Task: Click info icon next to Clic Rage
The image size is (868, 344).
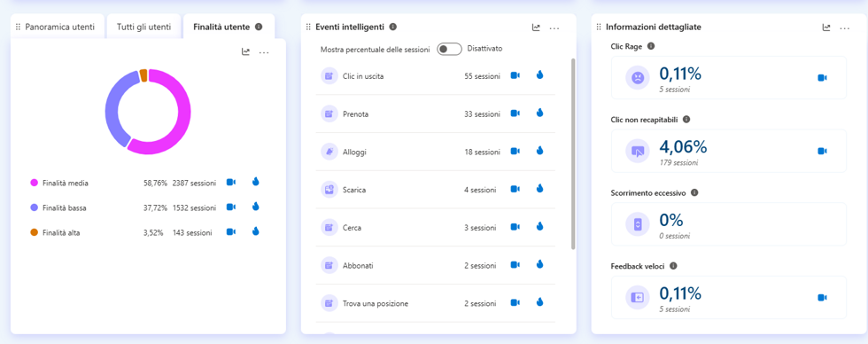Action: coord(651,46)
